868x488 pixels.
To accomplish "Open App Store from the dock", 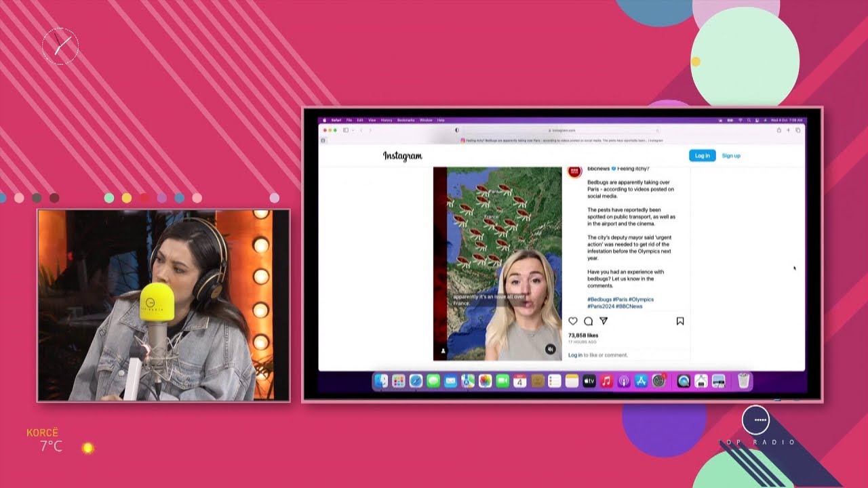I will pyautogui.click(x=641, y=382).
